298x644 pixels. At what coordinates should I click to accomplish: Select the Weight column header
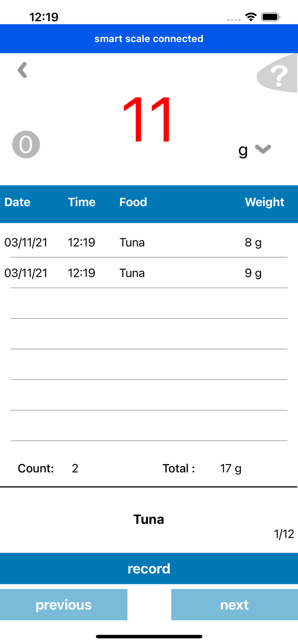pos(264,202)
